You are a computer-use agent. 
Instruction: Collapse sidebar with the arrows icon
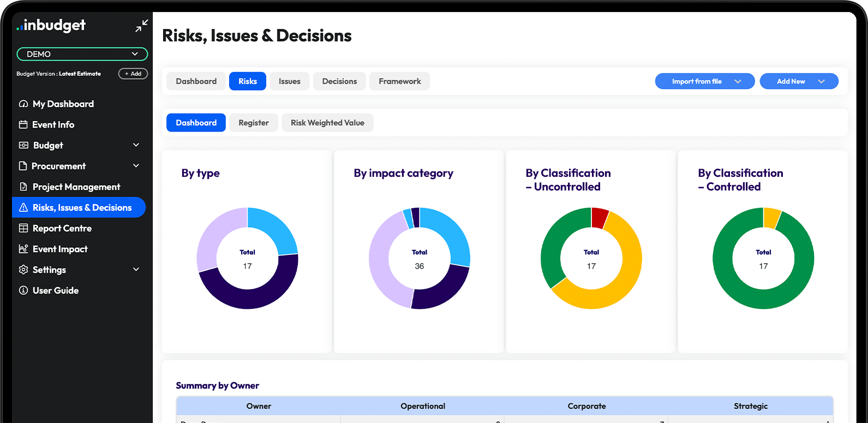point(142,26)
